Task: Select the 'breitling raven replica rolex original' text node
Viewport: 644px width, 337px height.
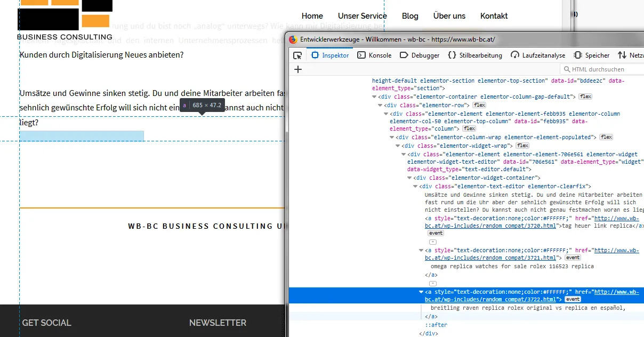Action: pos(528,308)
